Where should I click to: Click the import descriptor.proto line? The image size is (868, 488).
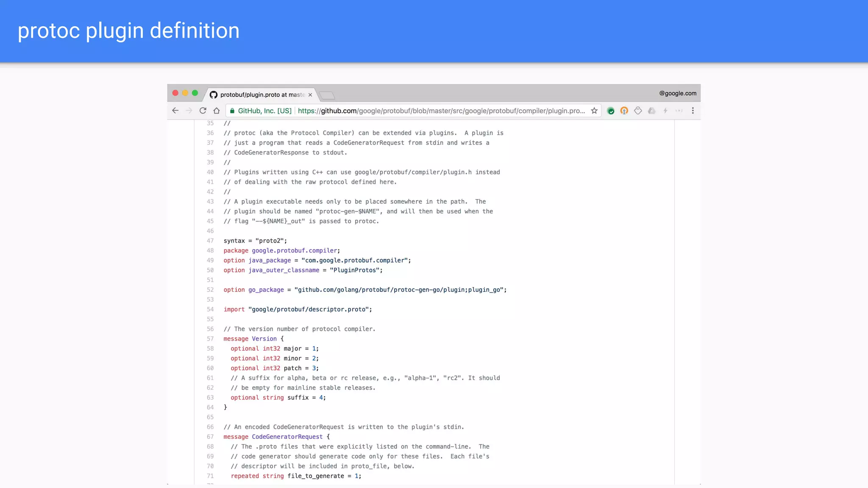coord(298,309)
